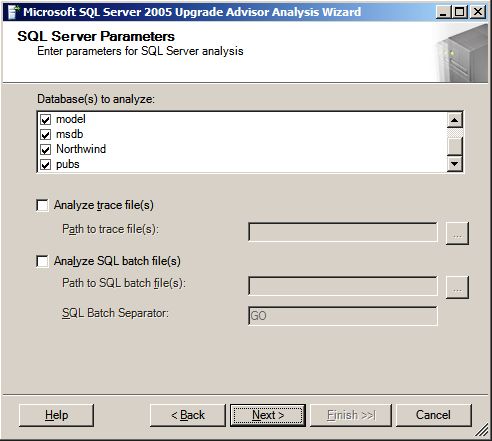Click the database list scrollbar thumb

pyautogui.click(x=455, y=146)
